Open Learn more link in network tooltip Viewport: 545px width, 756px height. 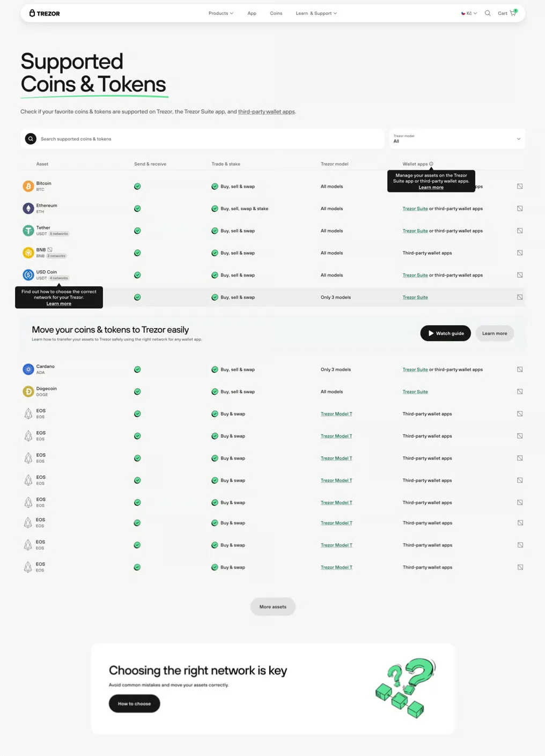coord(59,303)
